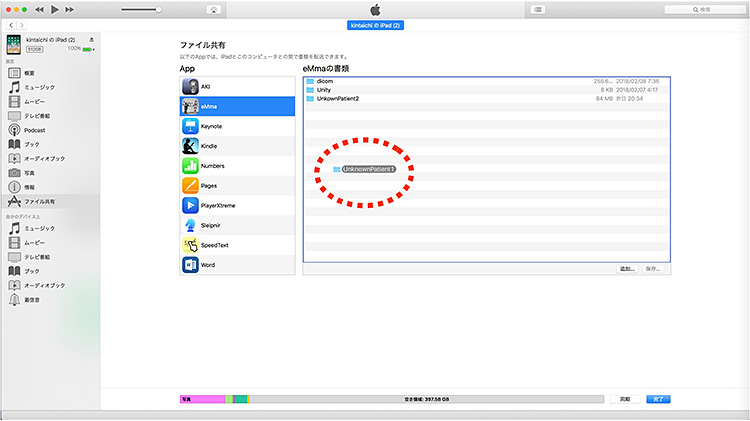Open 概要 summary in settings sidebar

tap(29, 73)
